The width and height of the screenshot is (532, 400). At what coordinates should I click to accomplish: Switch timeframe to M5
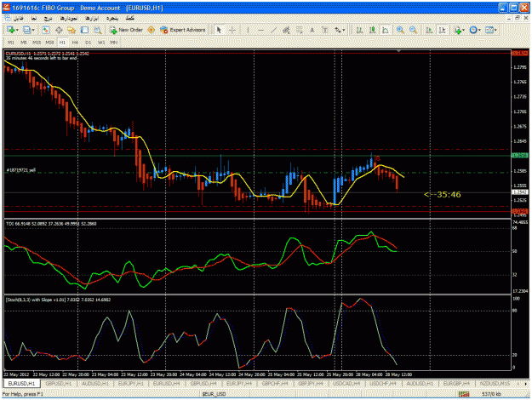tap(24, 43)
